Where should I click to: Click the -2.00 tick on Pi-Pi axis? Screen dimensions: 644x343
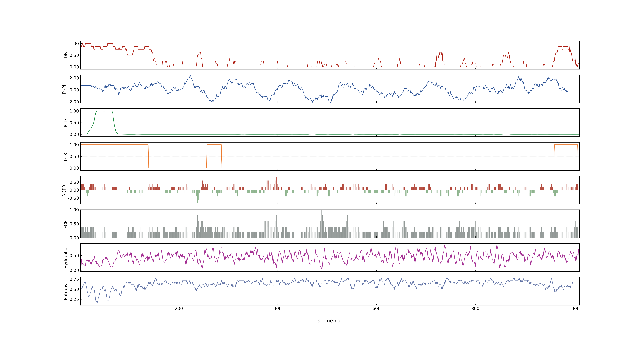tap(73, 102)
